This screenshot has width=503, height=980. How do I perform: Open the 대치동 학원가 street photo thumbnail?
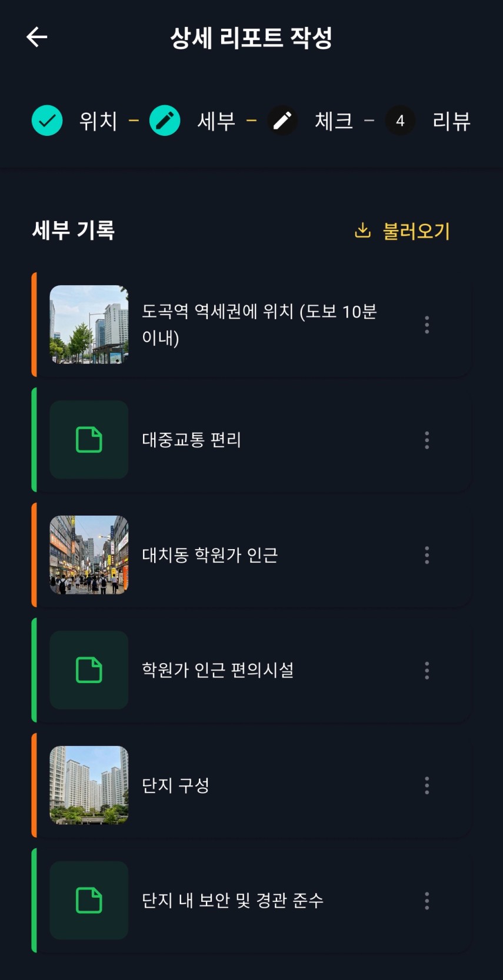point(89,555)
